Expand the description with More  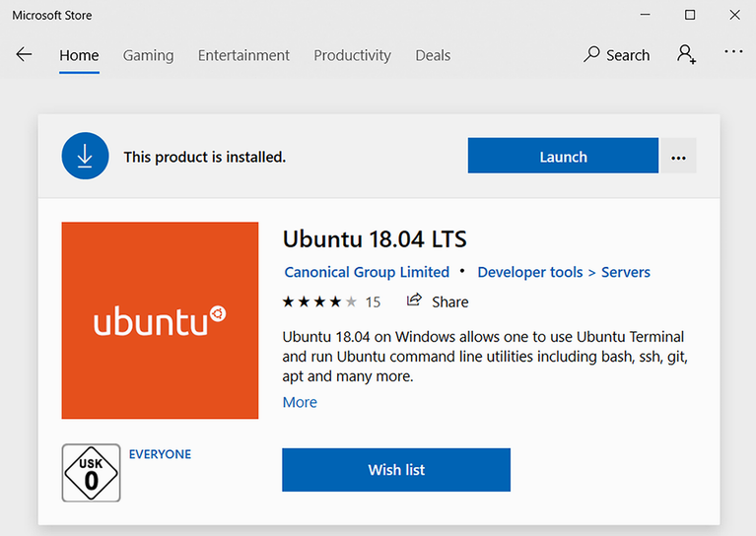pos(300,402)
